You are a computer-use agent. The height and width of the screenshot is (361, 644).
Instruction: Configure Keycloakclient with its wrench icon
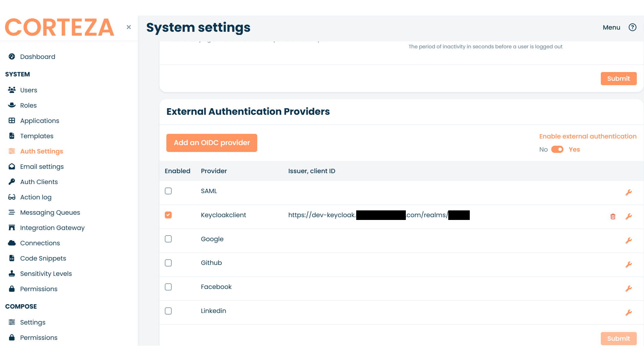point(629,216)
